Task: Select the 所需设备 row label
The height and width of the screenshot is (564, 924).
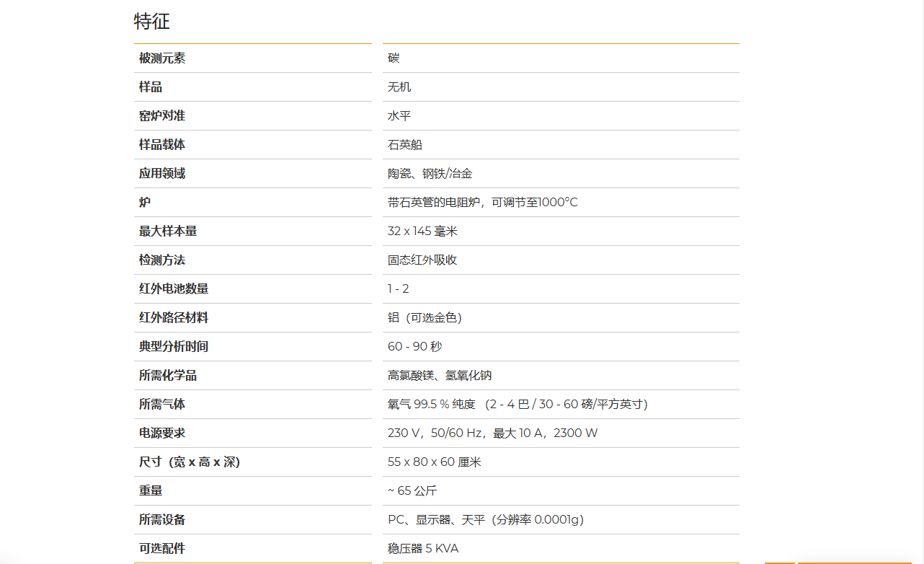Action: (162, 520)
